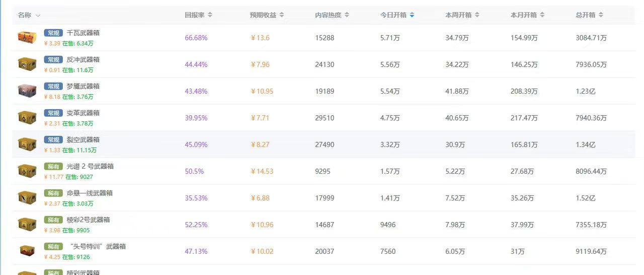644x275 pixels.
Task: Expand the 名称 dropdown chevron
Action: (x=38, y=16)
